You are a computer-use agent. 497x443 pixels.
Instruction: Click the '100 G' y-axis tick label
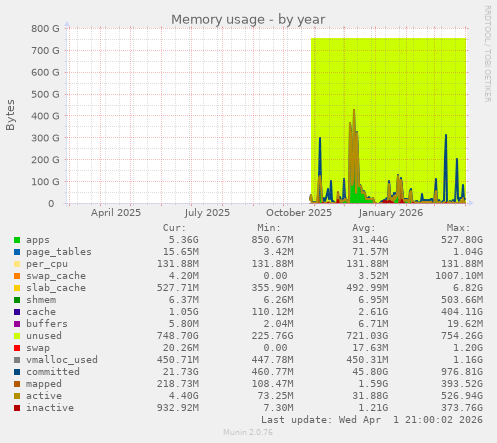[45, 182]
